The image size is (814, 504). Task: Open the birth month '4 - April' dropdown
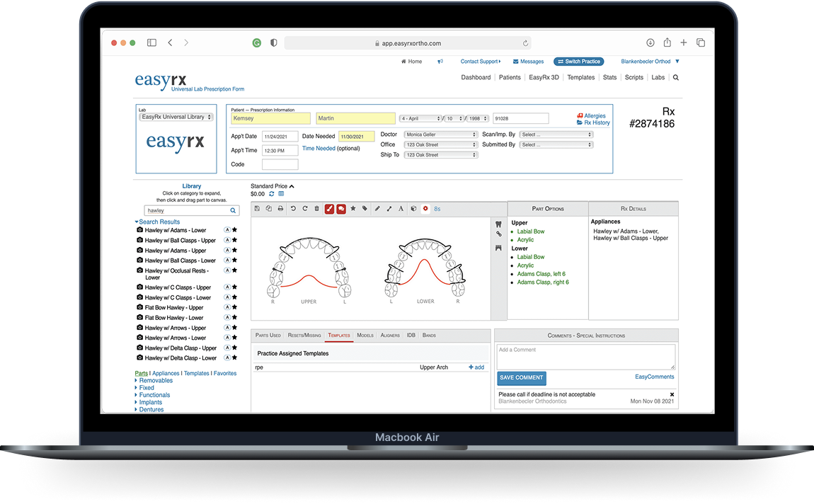click(x=420, y=118)
